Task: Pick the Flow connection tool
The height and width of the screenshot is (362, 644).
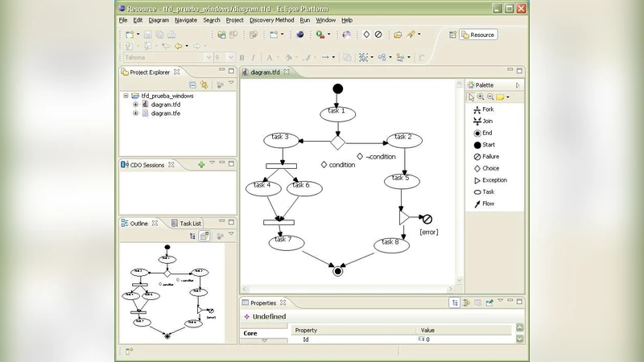Action: point(487,204)
